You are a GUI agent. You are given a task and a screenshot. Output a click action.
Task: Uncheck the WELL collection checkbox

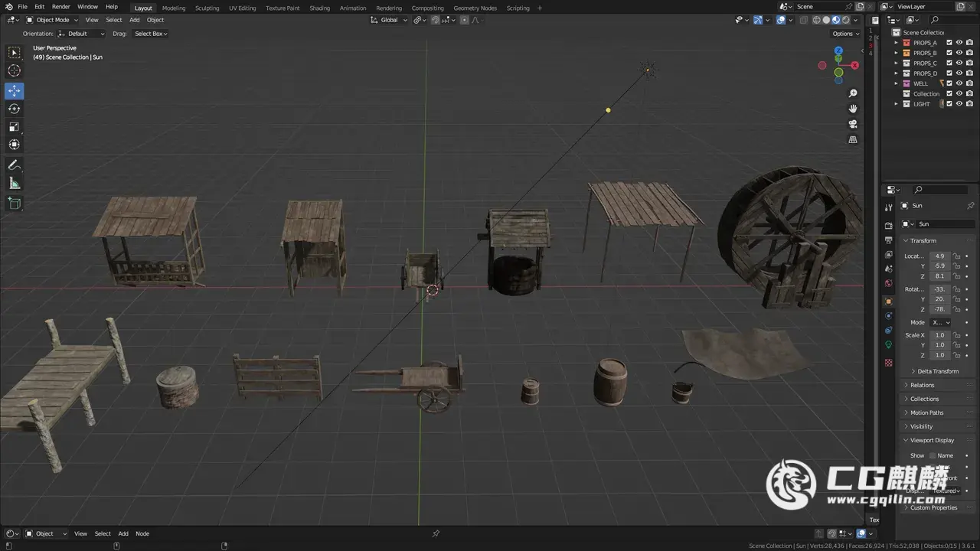(x=949, y=83)
